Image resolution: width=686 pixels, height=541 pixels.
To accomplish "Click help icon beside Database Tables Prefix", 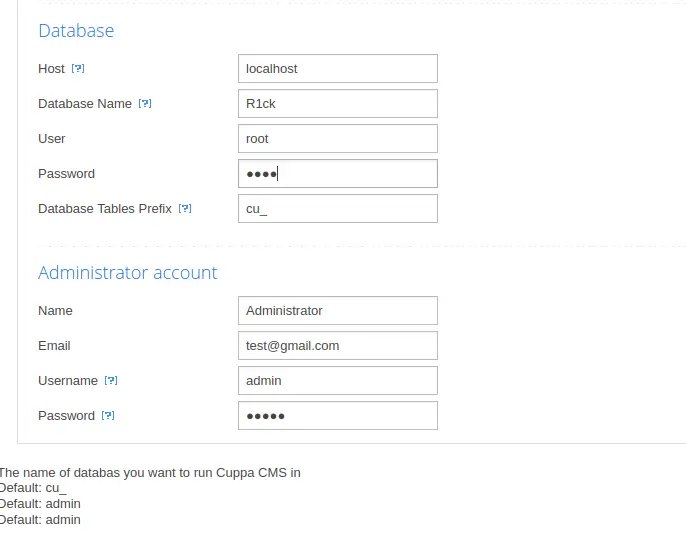I will pyautogui.click(x=185, y=209).
